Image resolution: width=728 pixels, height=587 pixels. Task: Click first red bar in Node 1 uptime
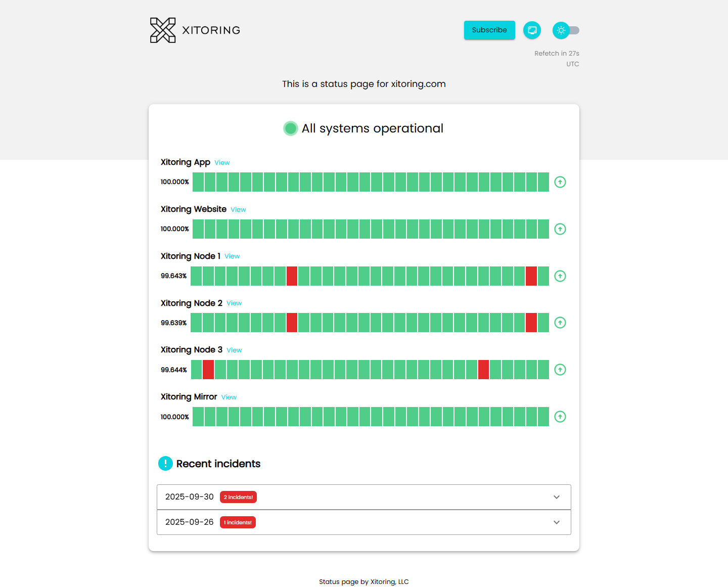pos(292,276)
